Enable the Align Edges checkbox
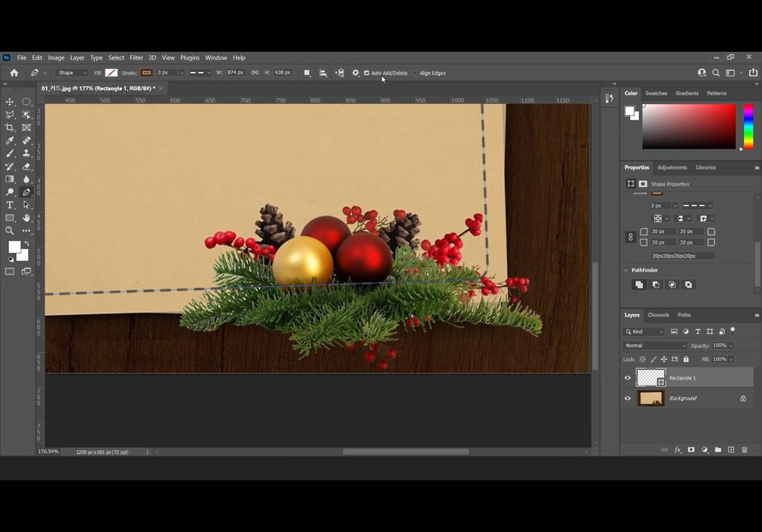 click(x=415, y=73)
